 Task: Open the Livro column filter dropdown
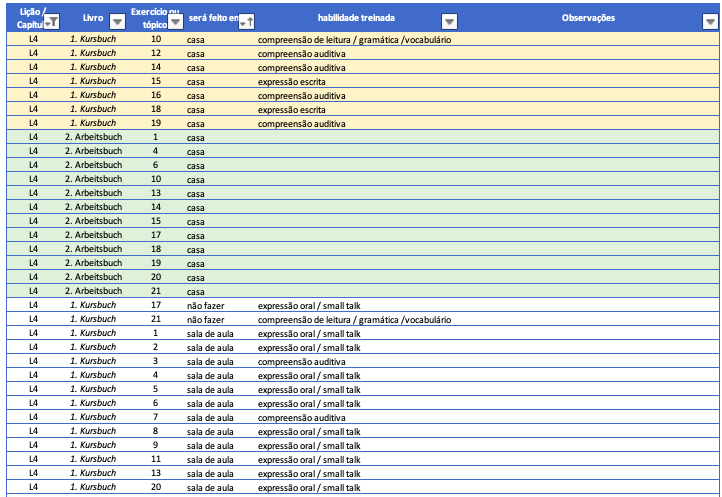point(117,21)
